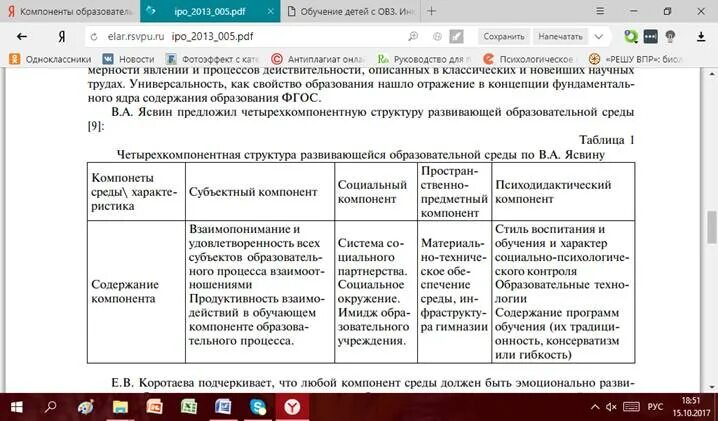Click the Психодидактический компонент header cell
Image resolution: width=718 pixels, height=421 pixels.
(563, 191)
